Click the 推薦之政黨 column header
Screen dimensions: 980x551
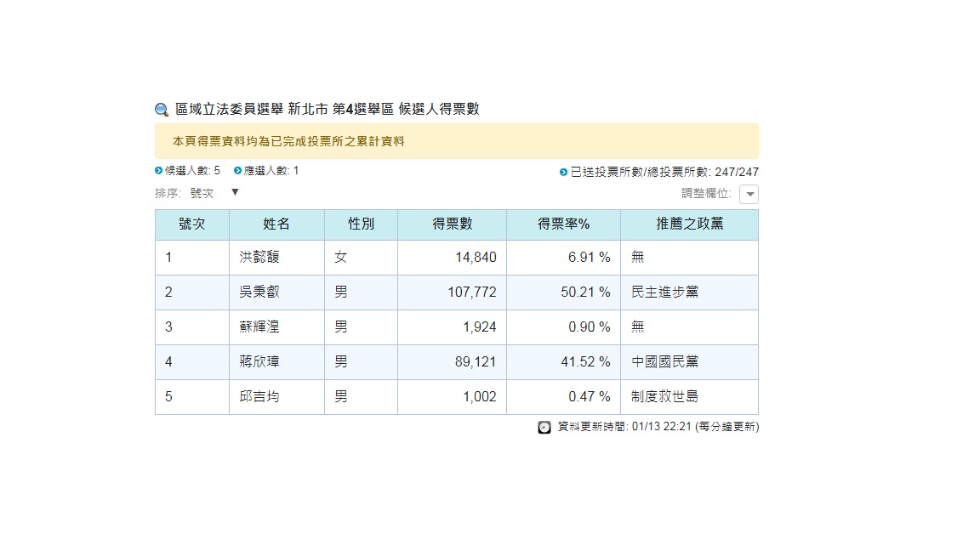(689, 224)
